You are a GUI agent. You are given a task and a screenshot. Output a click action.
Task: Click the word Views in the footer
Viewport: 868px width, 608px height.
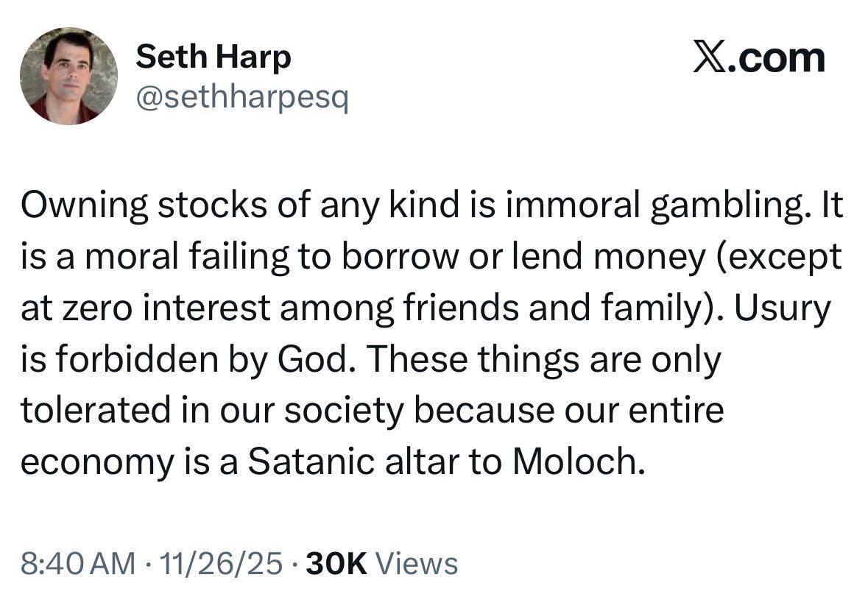[416, 564]
